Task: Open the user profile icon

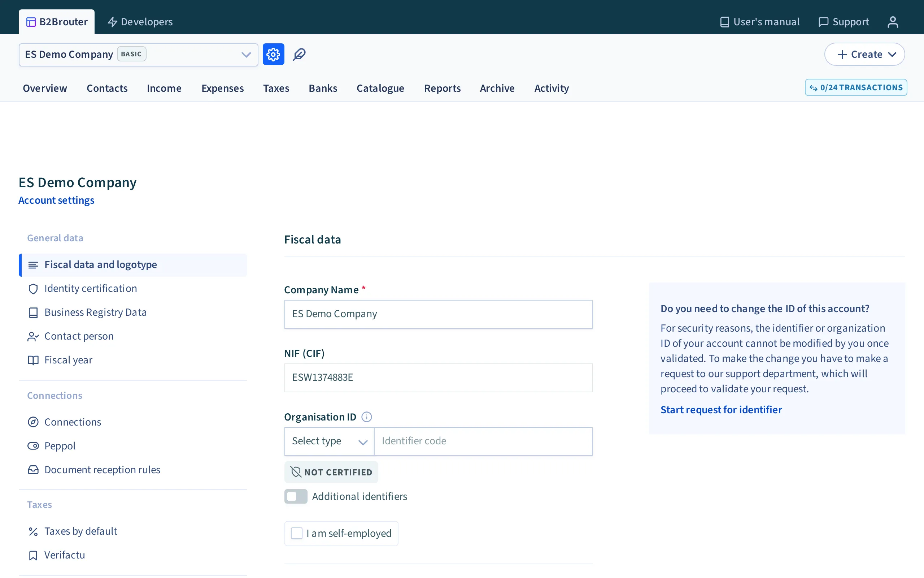Action: click(x=893, y=22)
